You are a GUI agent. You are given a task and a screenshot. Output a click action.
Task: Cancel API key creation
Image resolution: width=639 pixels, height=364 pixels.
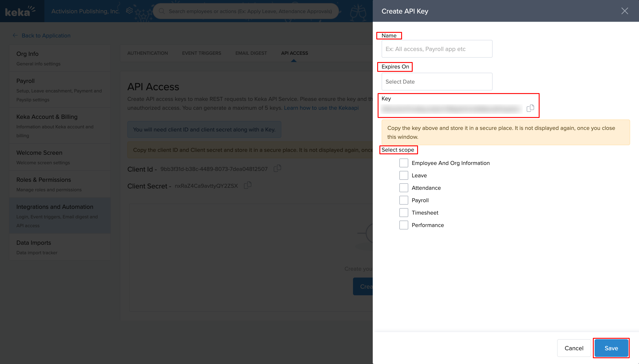574,348
